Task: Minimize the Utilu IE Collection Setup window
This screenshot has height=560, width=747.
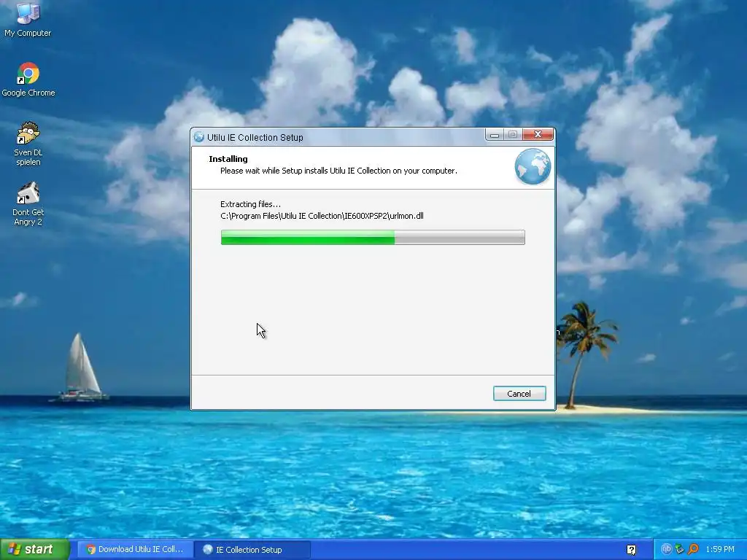Action: pyautogui.click(x=495, y=135)
